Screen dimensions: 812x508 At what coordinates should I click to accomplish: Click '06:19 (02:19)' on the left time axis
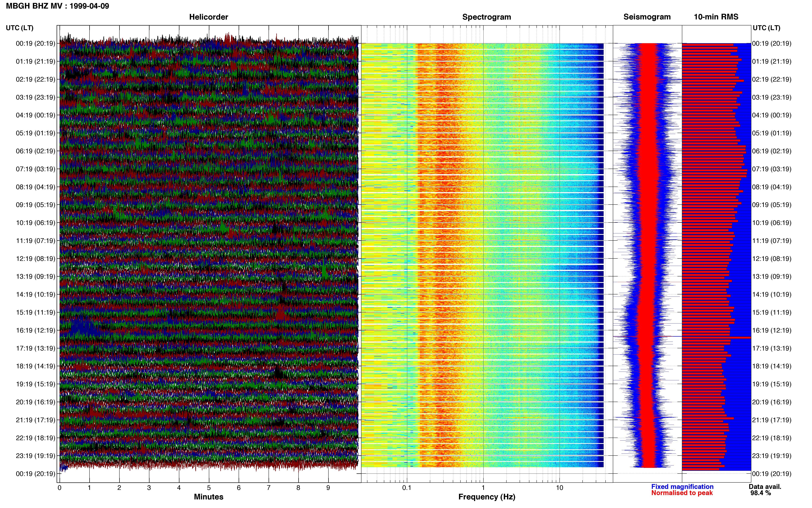click(x=36, y=151)
